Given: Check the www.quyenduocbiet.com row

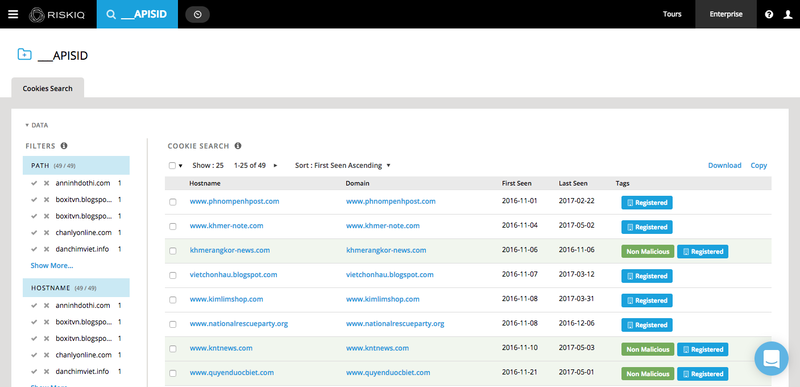Looking at the screenshot, I should 172,373.
